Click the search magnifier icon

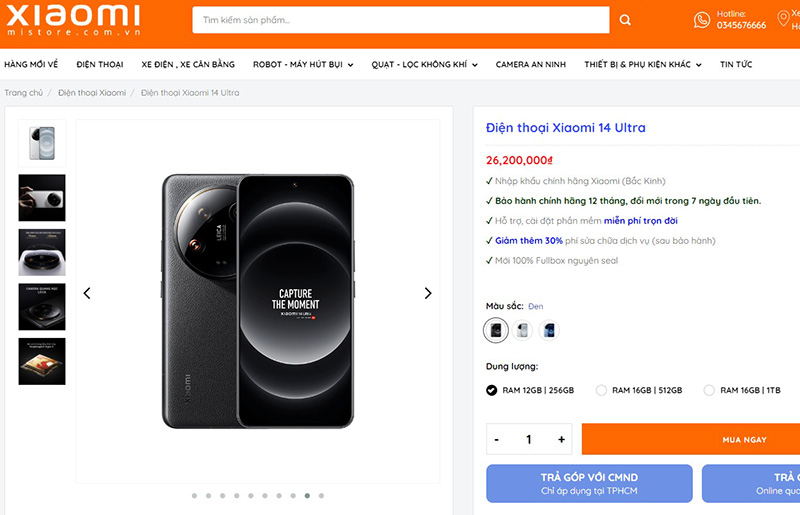[624, 20]
